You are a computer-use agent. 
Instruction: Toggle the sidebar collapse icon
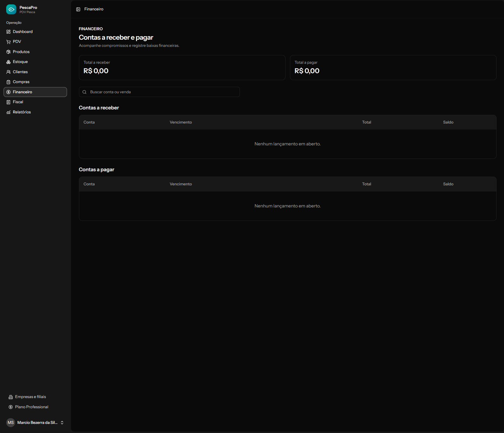point(78,9)
